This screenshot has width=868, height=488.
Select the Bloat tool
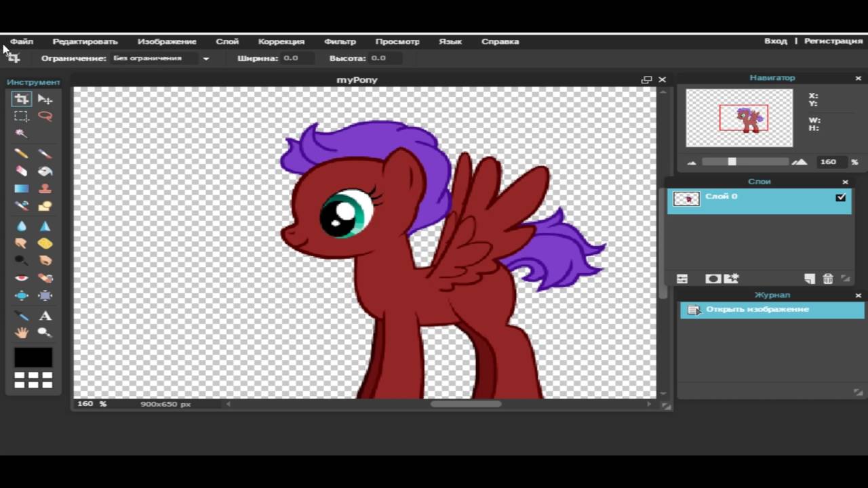pos(22,296)
